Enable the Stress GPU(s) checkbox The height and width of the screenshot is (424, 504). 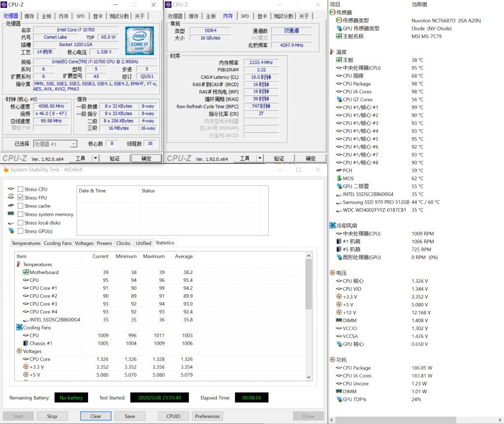[x=20, y=231]
